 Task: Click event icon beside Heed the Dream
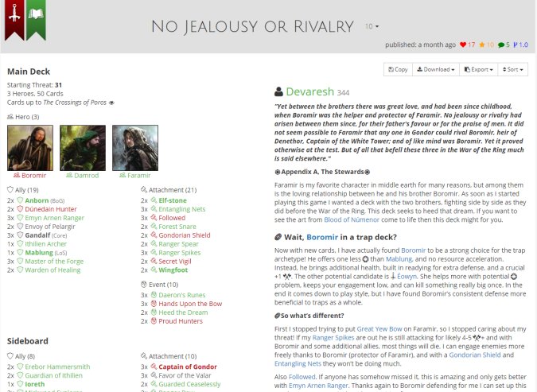[154, 312]
